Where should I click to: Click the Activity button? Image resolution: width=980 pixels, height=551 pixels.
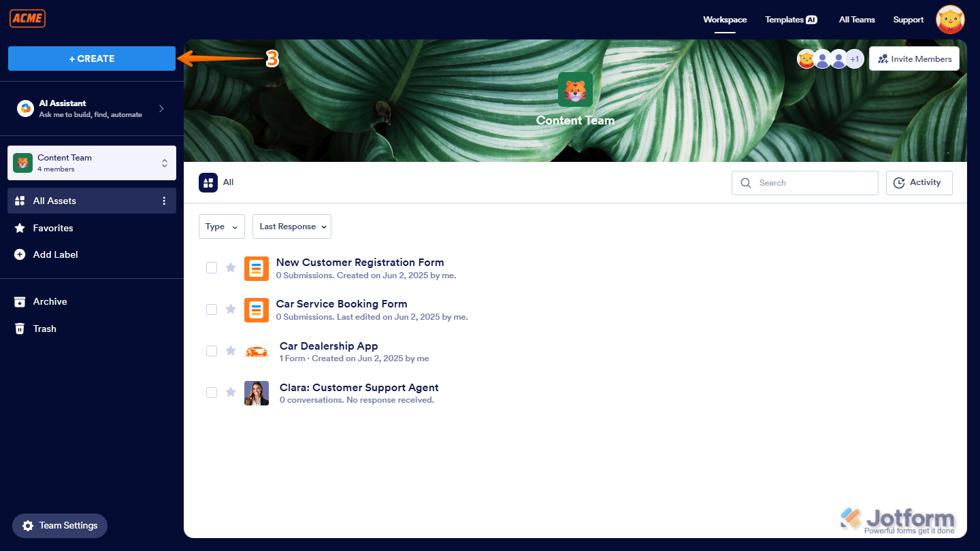tap(919, 182)
